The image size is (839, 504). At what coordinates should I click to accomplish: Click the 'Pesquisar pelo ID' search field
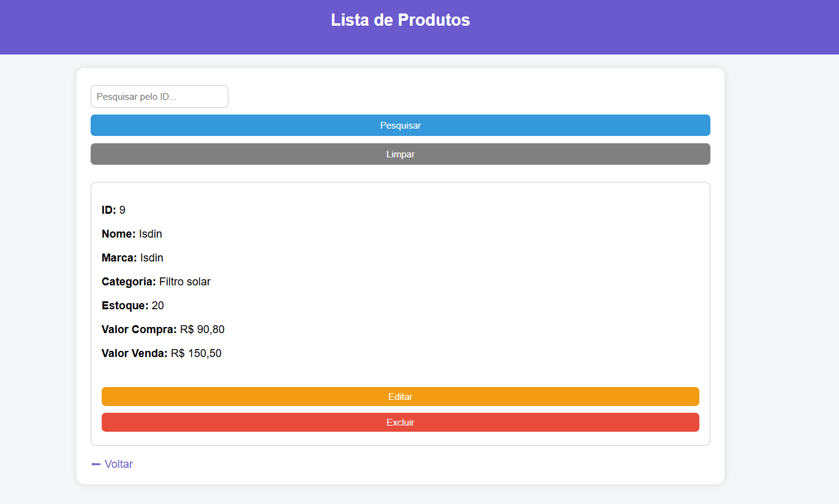coord(159,97)
